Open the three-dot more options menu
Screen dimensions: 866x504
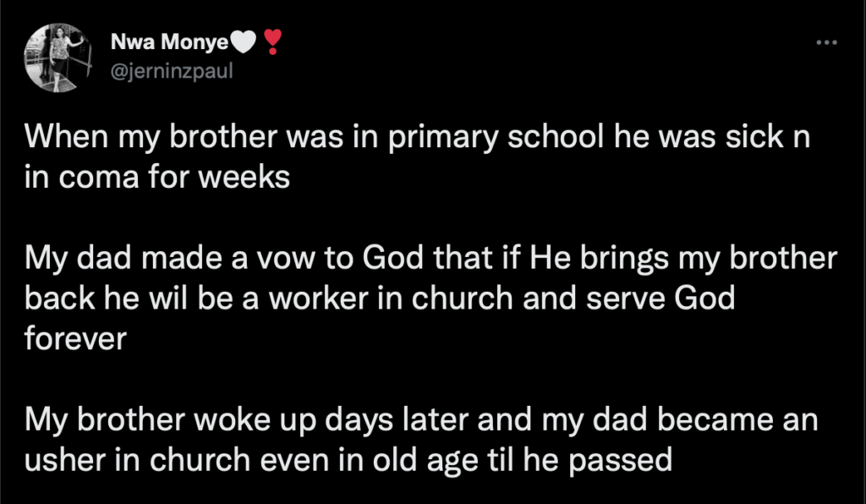pyautogui.click(x=827, y=42)
